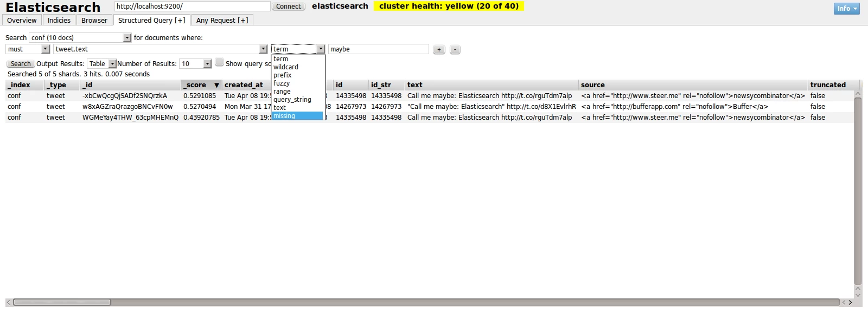Viewport: 868px width, 312px height.
Task: Click the id_str cell 14267973
Action: click(x=386, y=107)
